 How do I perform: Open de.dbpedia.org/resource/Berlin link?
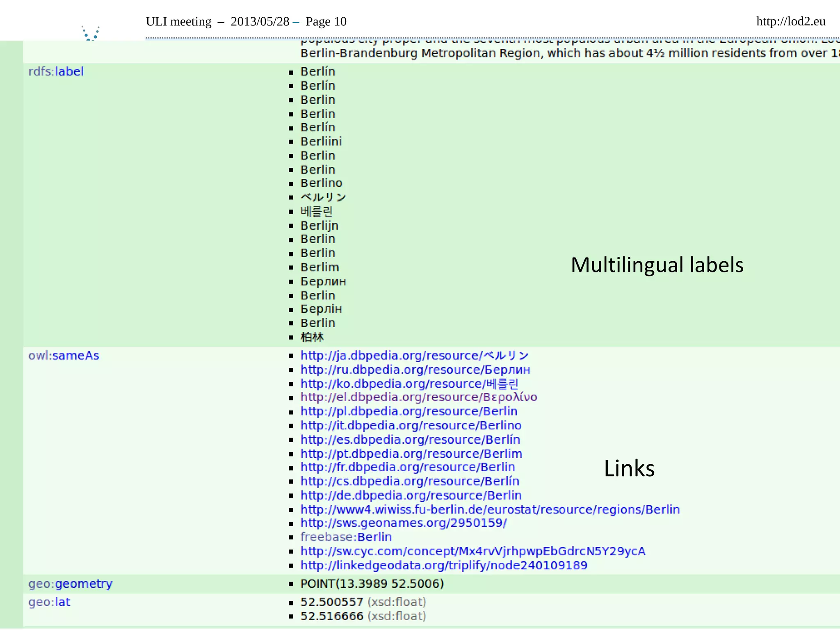pos(411,495)
